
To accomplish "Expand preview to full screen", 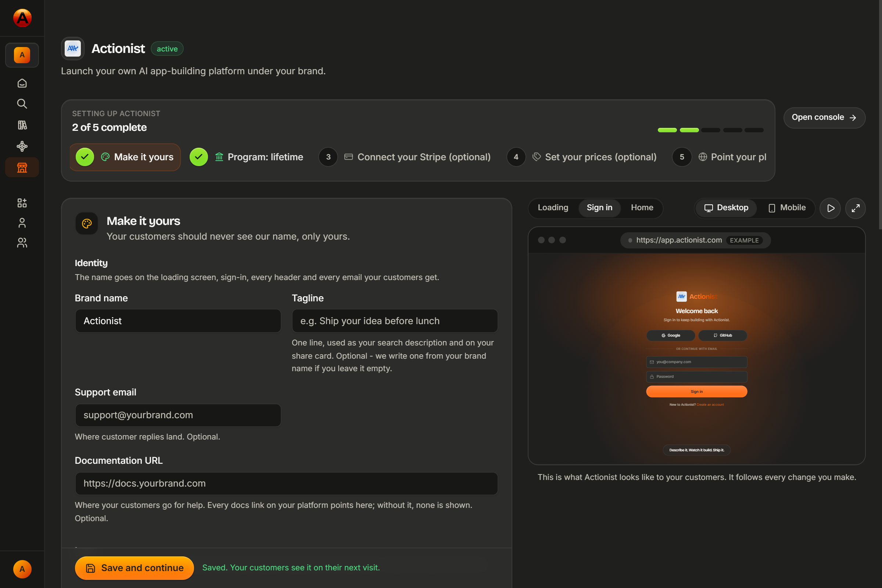I will click(856, 208).
